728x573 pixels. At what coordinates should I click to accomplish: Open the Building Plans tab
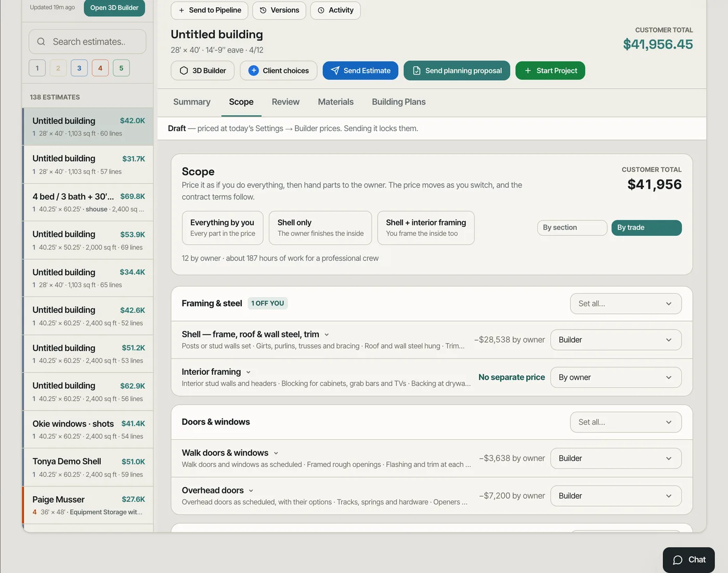(399, 102)
